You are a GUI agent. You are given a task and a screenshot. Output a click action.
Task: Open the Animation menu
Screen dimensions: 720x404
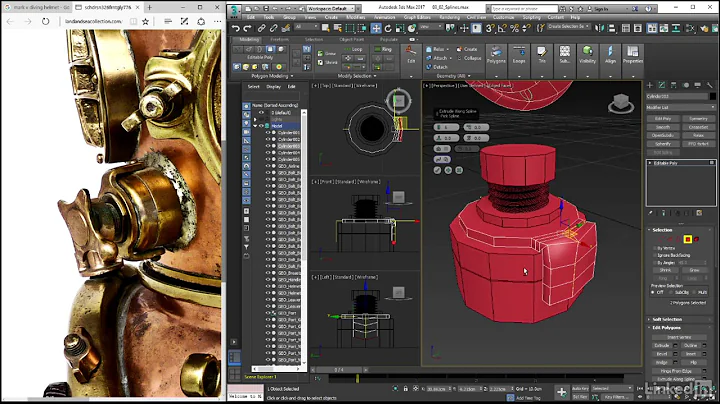tap(384, 17)
